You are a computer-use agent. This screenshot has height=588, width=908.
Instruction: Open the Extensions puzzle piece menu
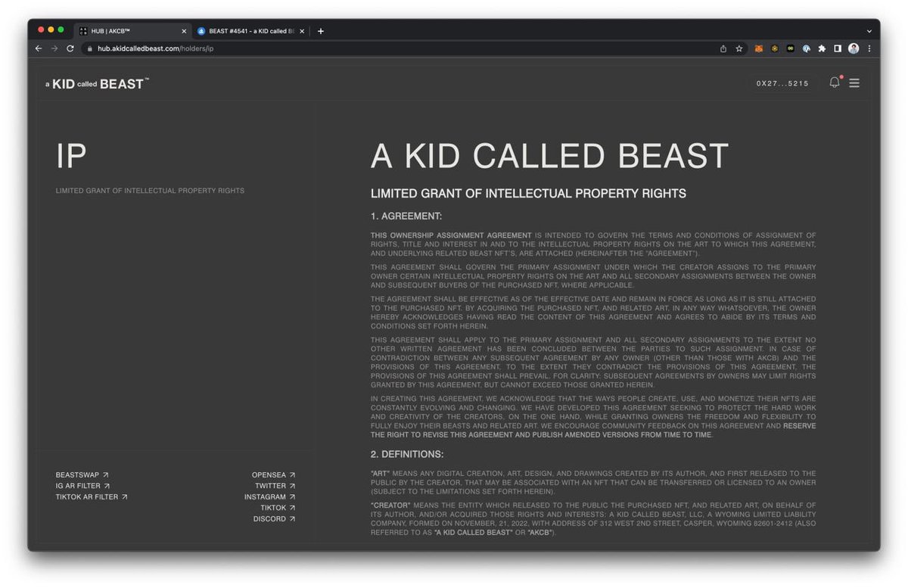[822, 48]
